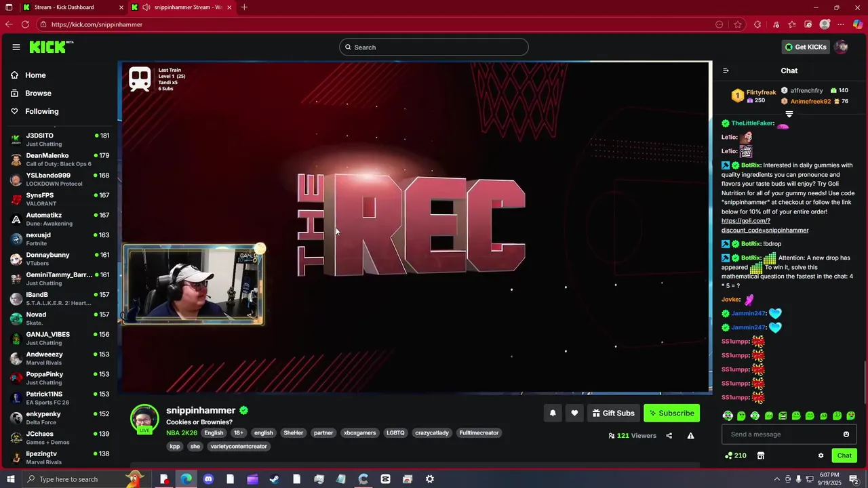Open Novad Skate channel
The image size is (868, 488).
pyautogui.click(x=60, y=319)
